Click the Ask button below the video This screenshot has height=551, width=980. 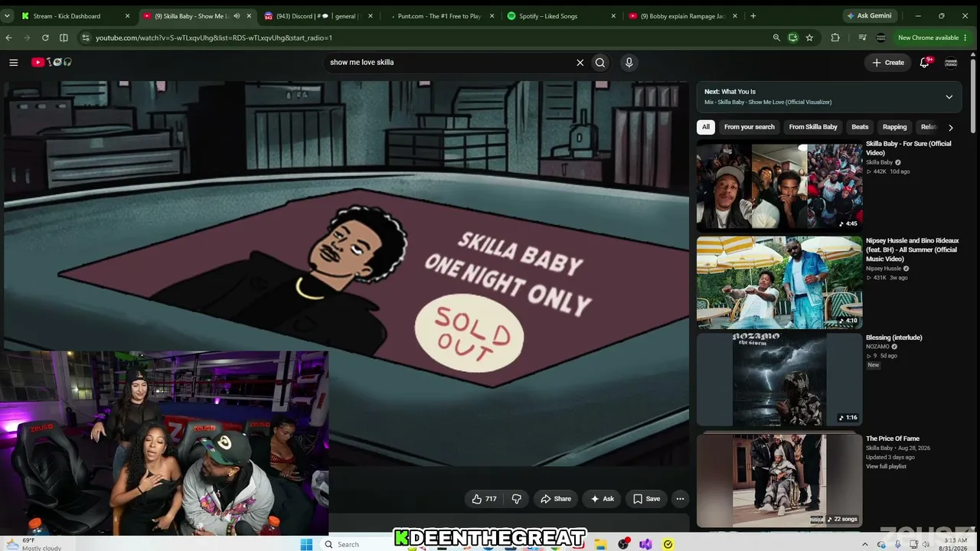coord(603,499)
